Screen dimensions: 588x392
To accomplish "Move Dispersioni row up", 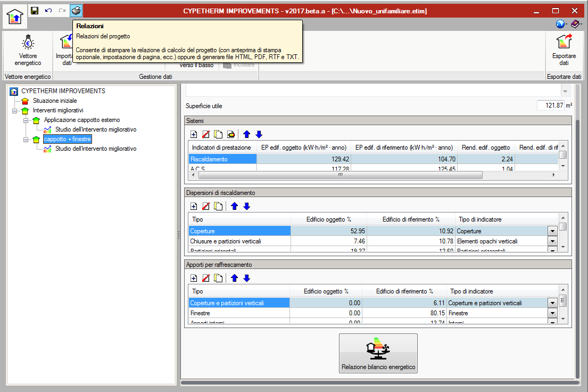I will [x=234, y=206].
